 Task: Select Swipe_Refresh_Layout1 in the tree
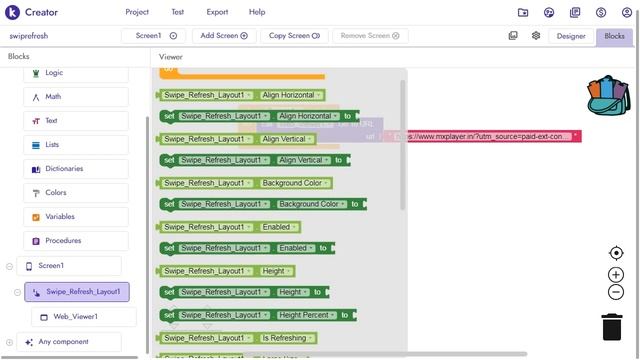click(77, 292)
